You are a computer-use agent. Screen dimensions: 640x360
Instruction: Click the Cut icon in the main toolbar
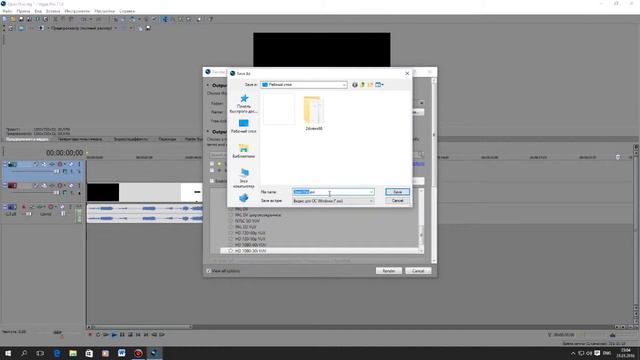point(56,19)
